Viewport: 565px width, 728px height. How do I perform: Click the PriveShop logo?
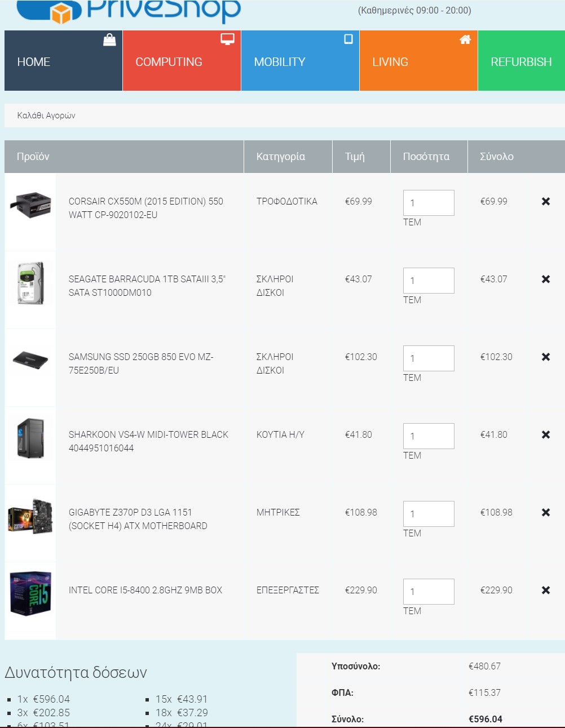tap(129, 11)
